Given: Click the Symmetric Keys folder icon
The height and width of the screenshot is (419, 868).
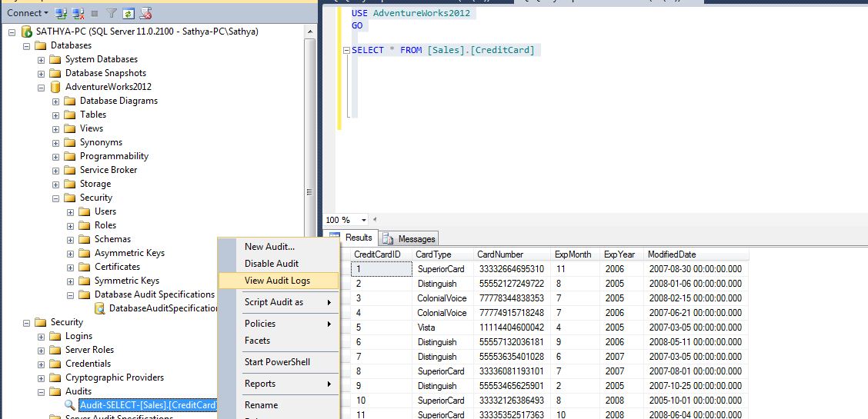Looking at the screenshot, I should tap(84, 281).
